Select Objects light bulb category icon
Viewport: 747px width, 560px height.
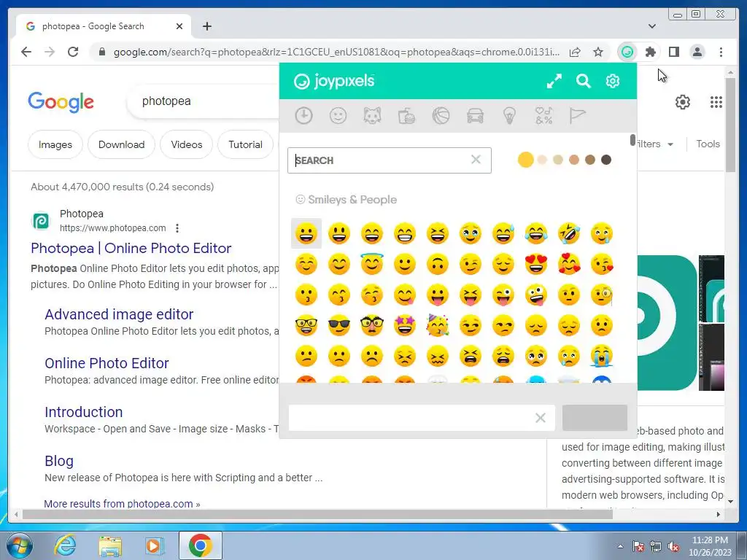pyautogui.click(x=509, y=116)
